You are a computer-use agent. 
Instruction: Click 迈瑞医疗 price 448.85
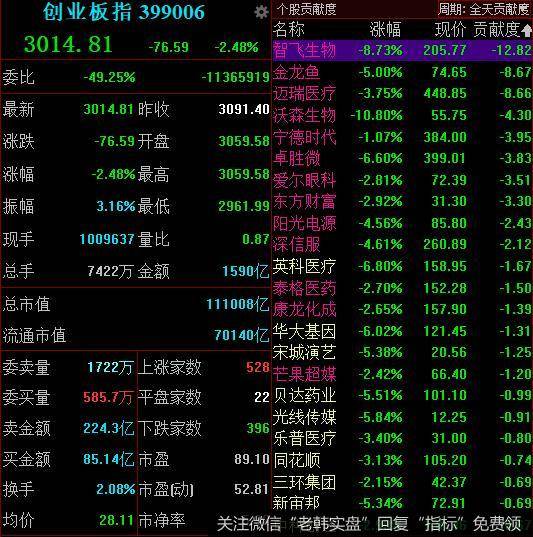(x=445, y=93)
